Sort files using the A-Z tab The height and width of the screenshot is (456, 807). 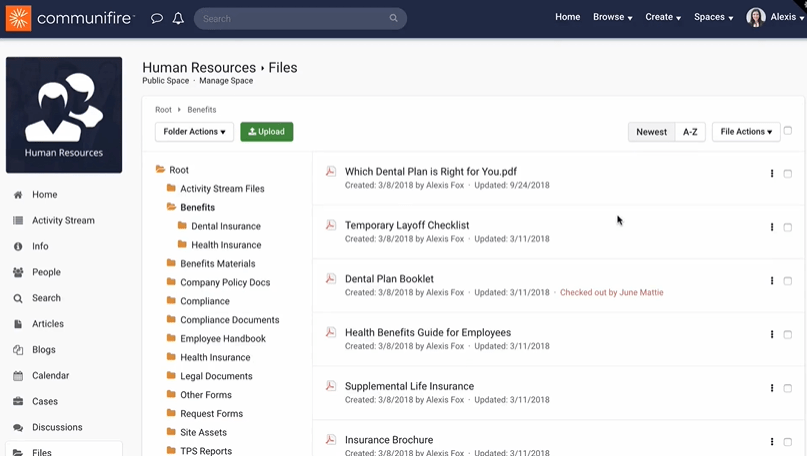coord(690,132)
